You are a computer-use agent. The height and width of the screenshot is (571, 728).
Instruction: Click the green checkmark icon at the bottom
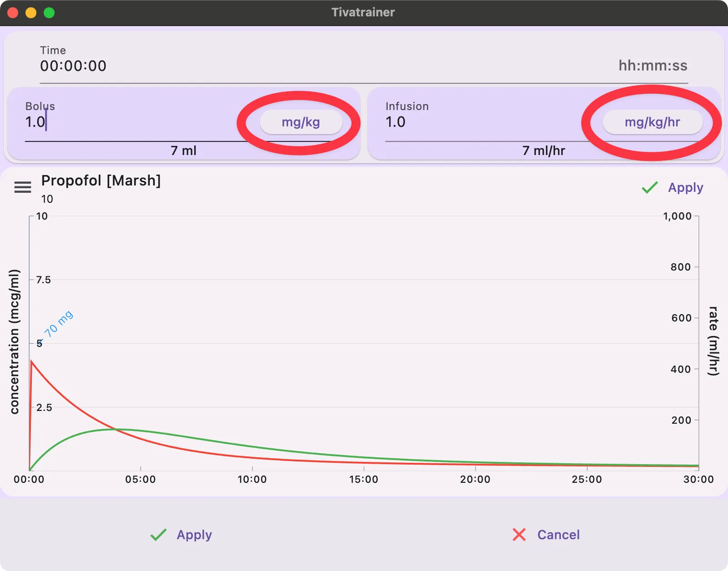pos(158,535)
